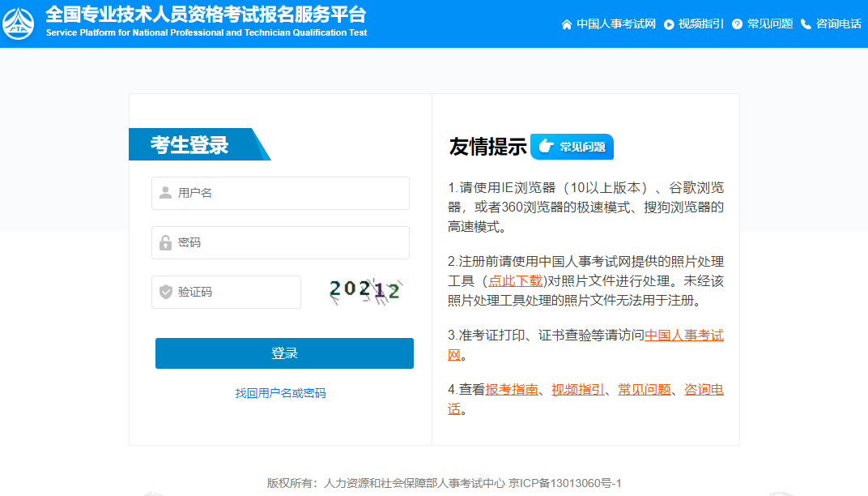This screenshot has height=496, width=868.
Task: Click the phone icon beside 咨询电话
Action: (806, 24)
